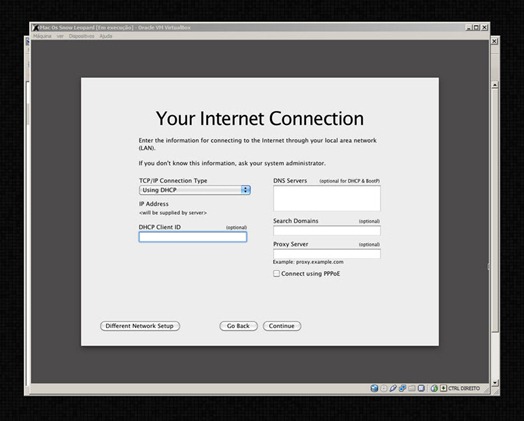The width and height of the screenshot is (524, 421).
Task: Click the 'Your Internet Connection' heading
Action: click(260, 119)
